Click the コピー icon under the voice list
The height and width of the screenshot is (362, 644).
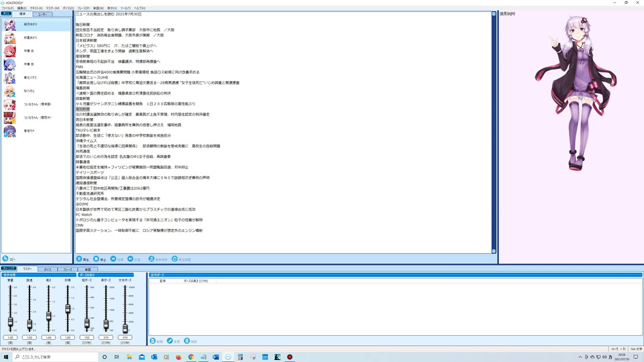click(x=5, y=259)
